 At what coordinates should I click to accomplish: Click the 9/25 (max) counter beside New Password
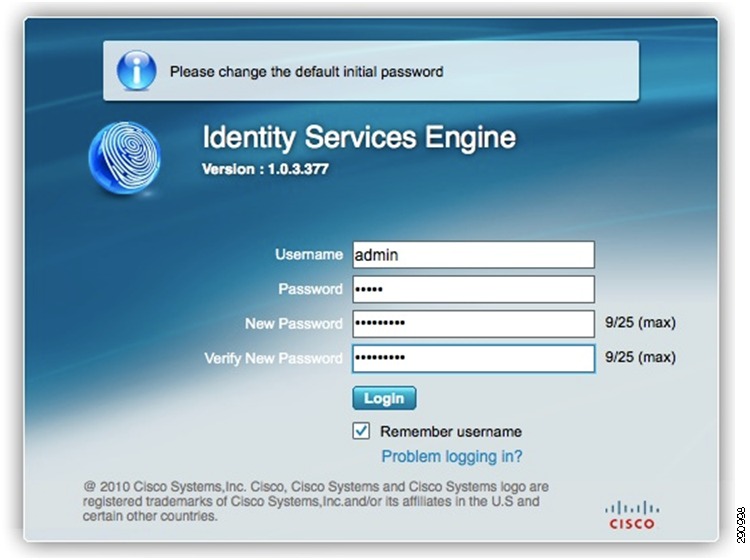[640, 323]
